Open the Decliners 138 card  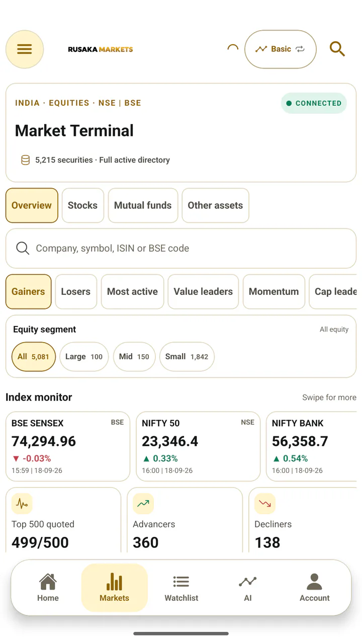coord(303,520)
